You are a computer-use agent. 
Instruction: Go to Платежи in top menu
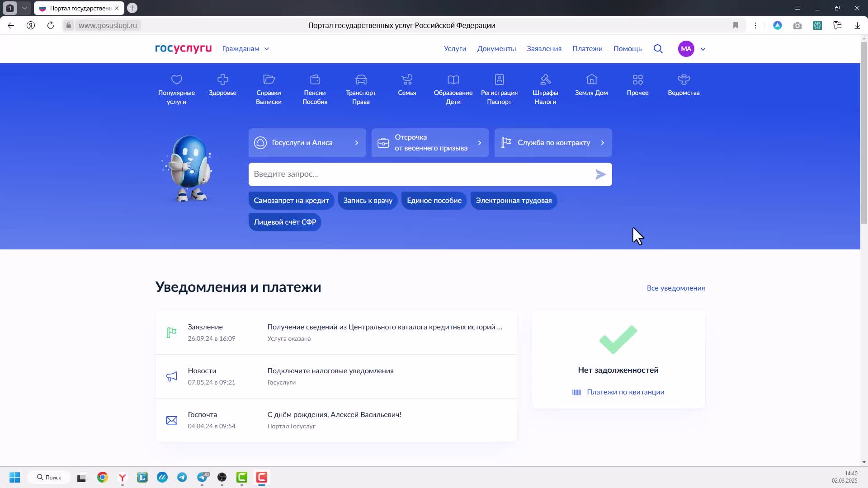[x=587, y=49]
